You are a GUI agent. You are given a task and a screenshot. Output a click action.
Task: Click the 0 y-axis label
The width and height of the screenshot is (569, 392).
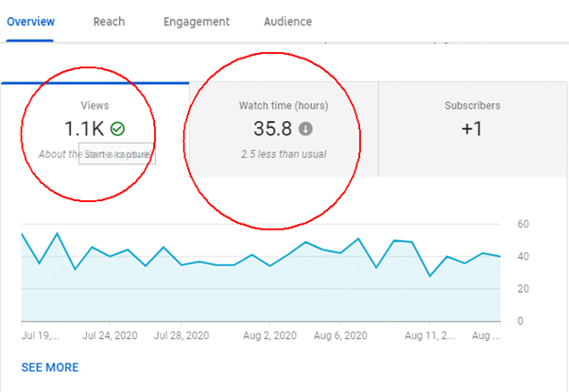coord(520,321)
